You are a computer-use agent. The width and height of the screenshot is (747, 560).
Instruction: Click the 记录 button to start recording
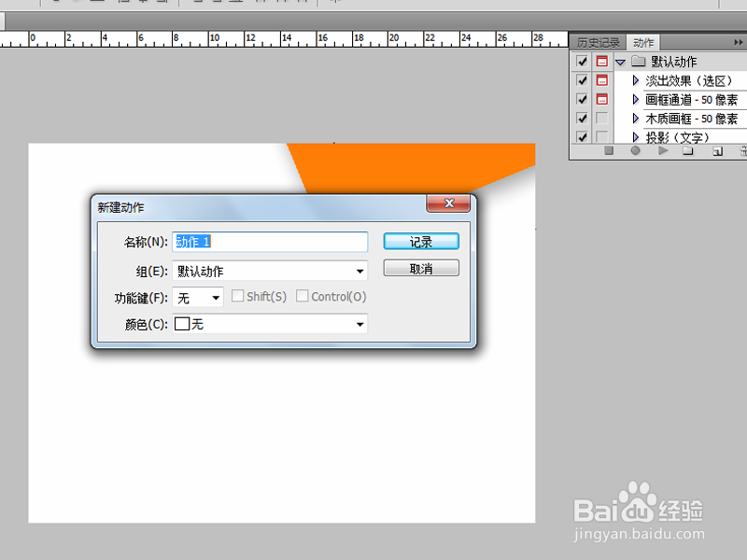tap(420, 241)
